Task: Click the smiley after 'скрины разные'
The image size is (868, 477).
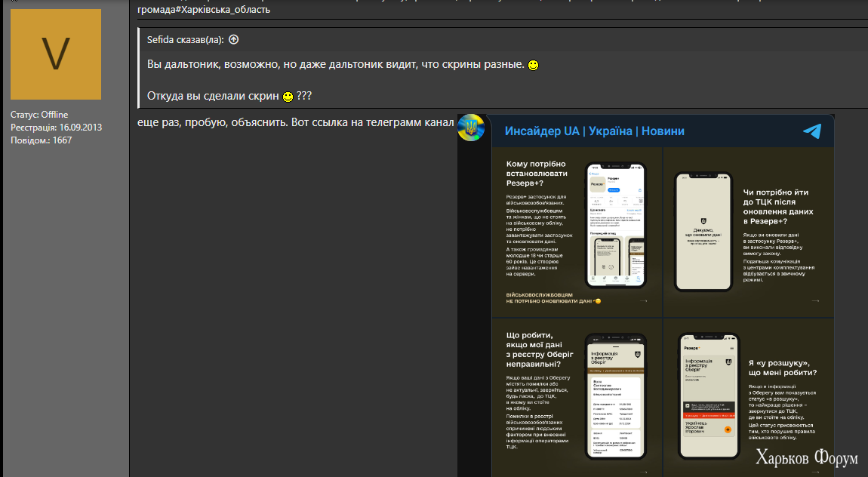Action: point(533,65)
